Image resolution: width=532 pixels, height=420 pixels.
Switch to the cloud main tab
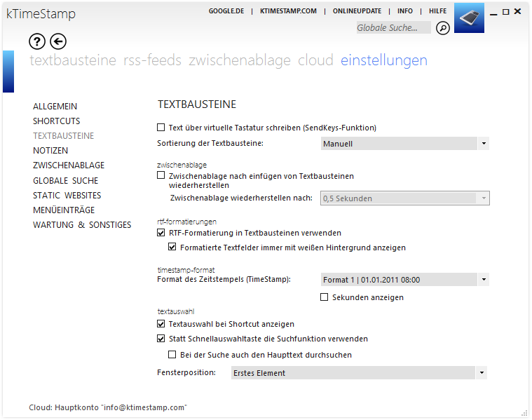[x=315, y=60]
